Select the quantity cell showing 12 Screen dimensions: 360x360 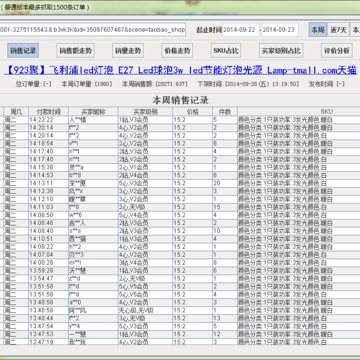click(x=225, y=334)
